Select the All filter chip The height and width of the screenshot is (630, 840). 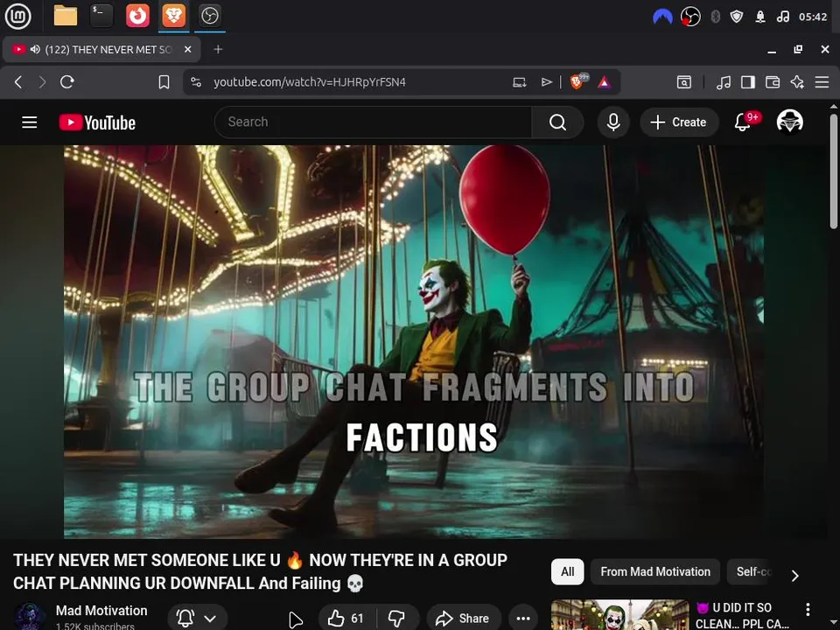point(567,571)
